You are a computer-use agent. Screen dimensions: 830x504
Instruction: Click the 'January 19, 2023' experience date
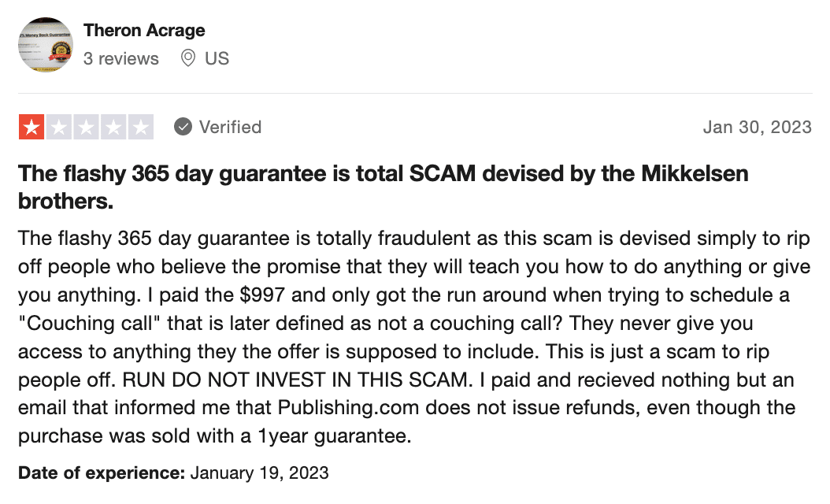tap(259, 472)
